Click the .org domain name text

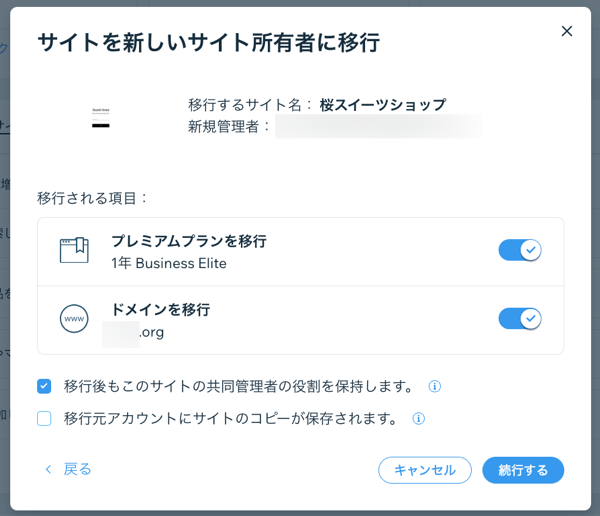pyautogui.click(x=152, y=332)
